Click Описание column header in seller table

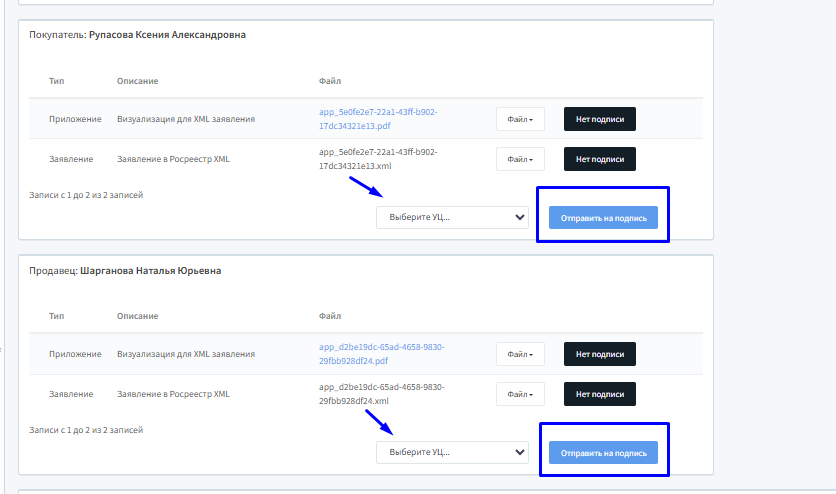click(138, 316)
